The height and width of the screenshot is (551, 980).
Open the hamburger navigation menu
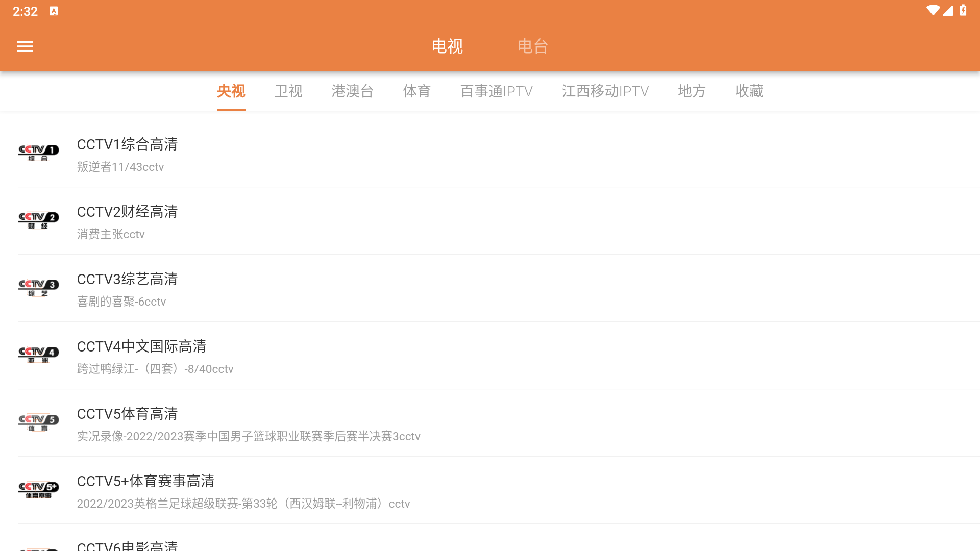(x=24, y=46)
